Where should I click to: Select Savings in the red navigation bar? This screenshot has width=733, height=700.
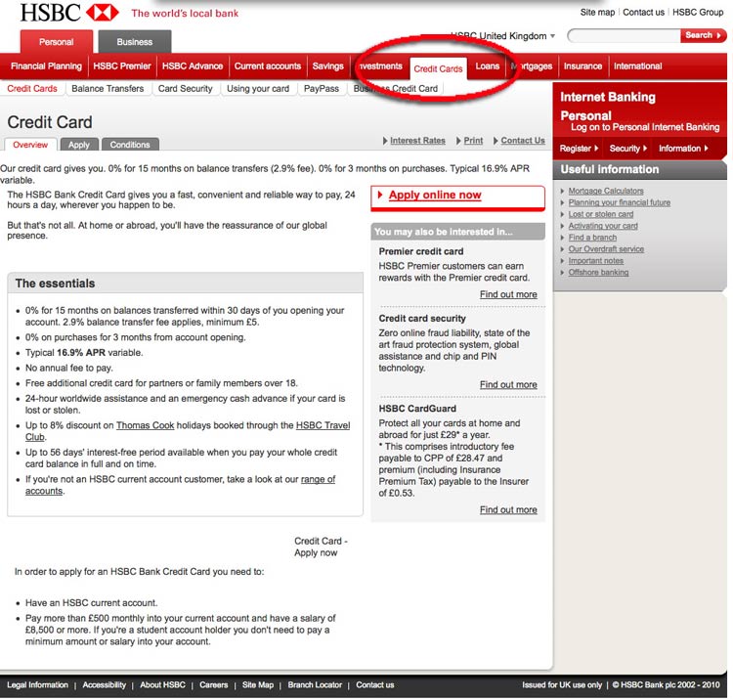[x=327, y=66]
